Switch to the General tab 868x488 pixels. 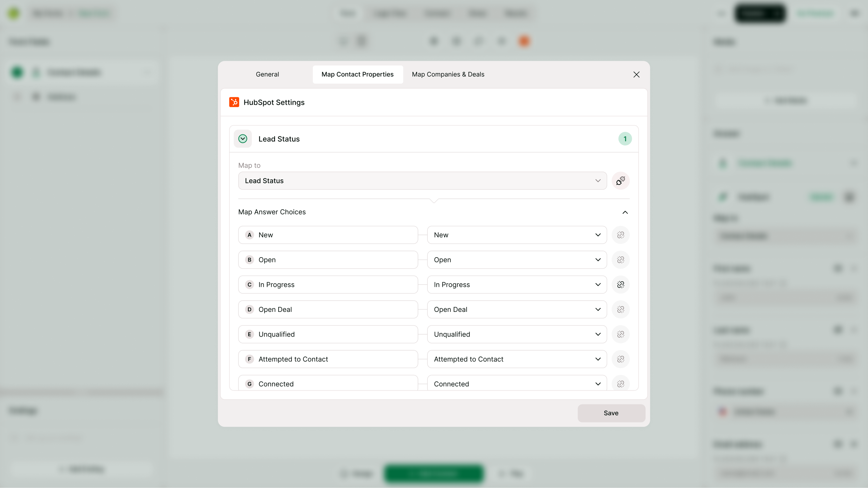coord(267,75)
